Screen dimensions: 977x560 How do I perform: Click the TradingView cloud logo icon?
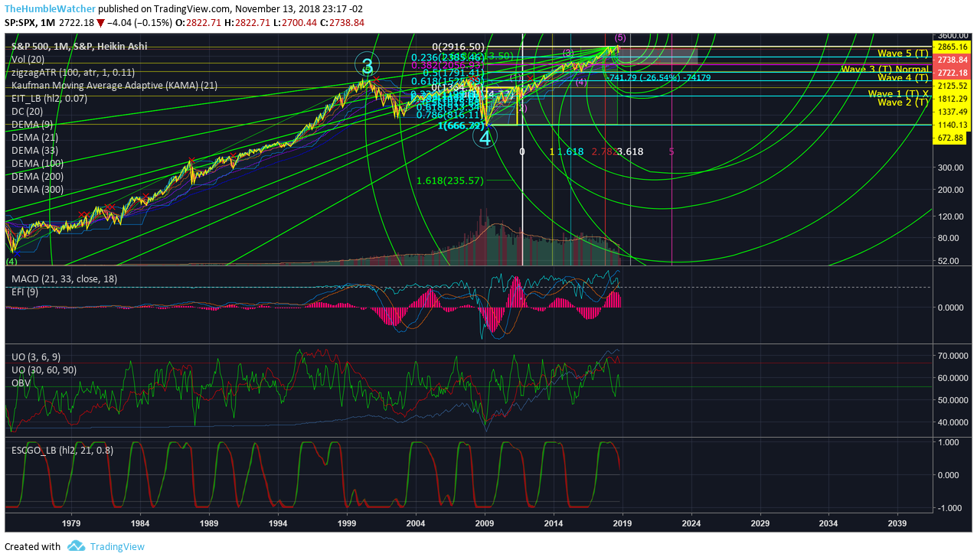point(76,546)
